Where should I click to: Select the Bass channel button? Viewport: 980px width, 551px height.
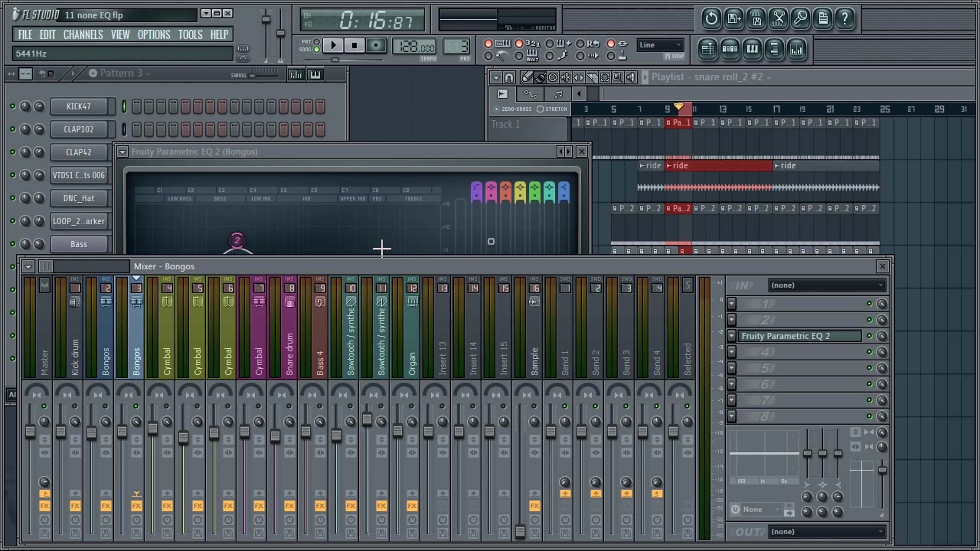coord(79,244)
